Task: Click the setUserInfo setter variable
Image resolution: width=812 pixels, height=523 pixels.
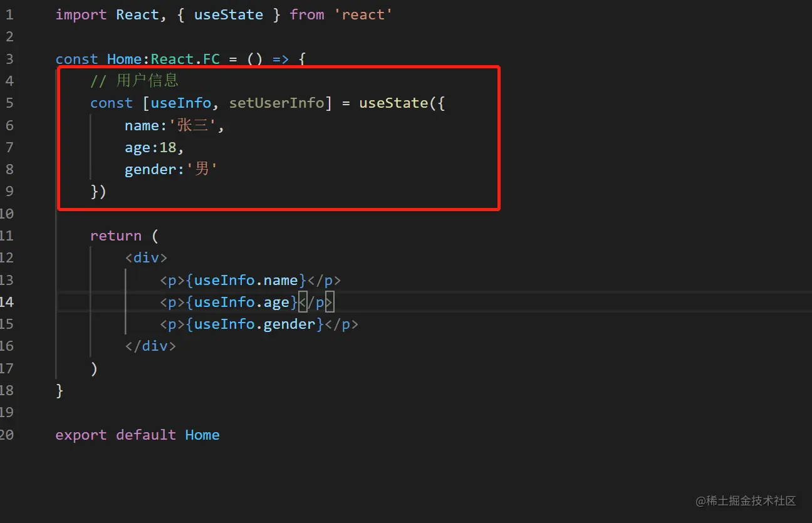Action: coord(276,103)
